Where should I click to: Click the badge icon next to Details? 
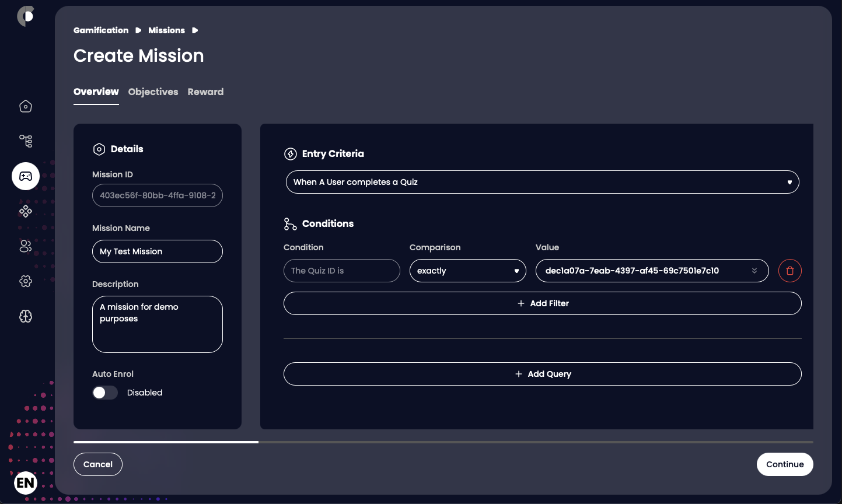99,149
